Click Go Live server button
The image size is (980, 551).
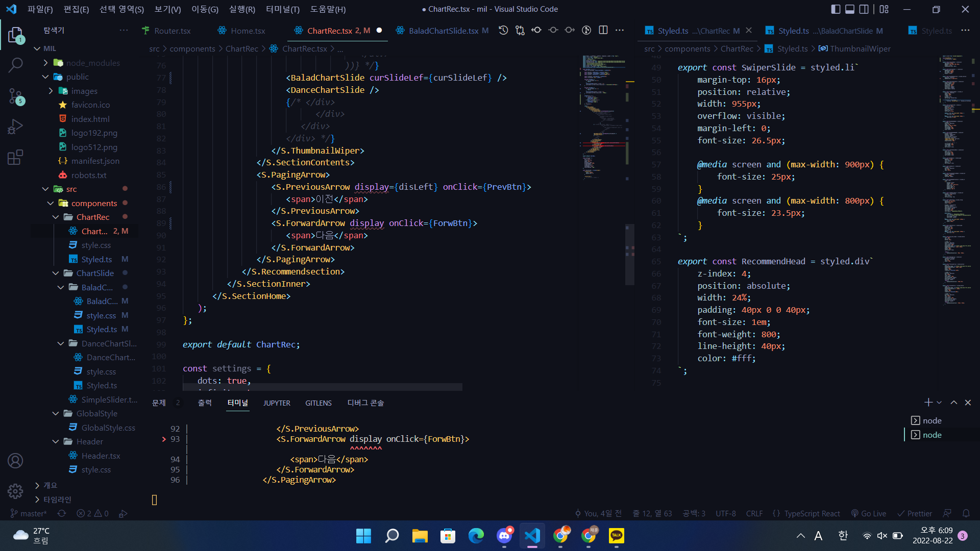click(x=868, y=513)
